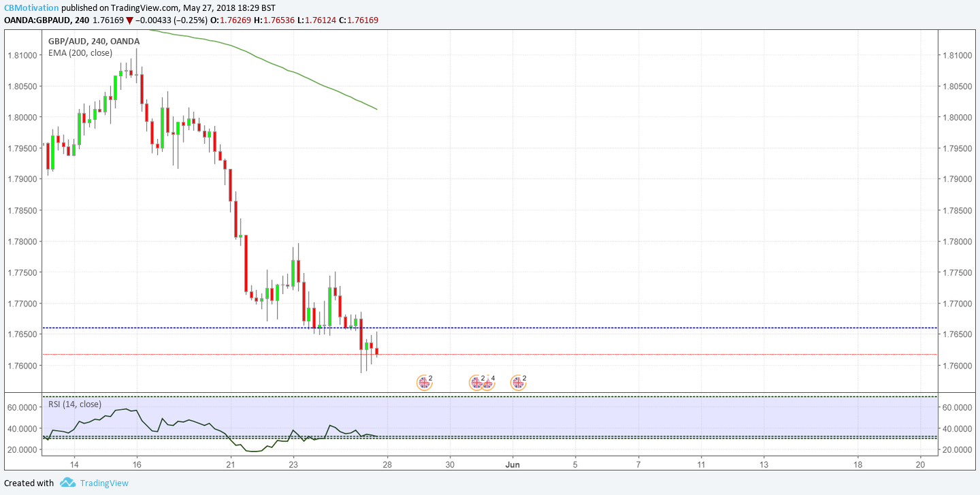The image size is (980, 495).
Task: Click 1.81000 on the right price axis
Action: tap(957, 55)
